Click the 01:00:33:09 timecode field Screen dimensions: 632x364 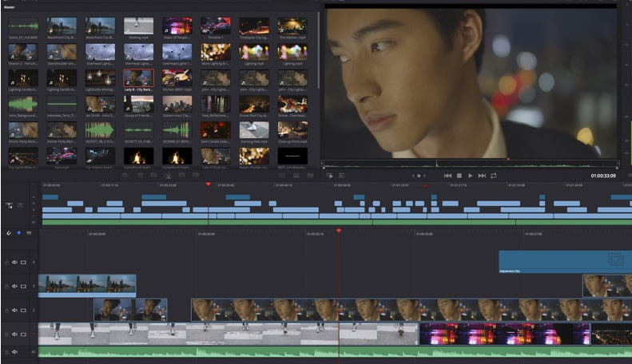(x=603, y=176)
